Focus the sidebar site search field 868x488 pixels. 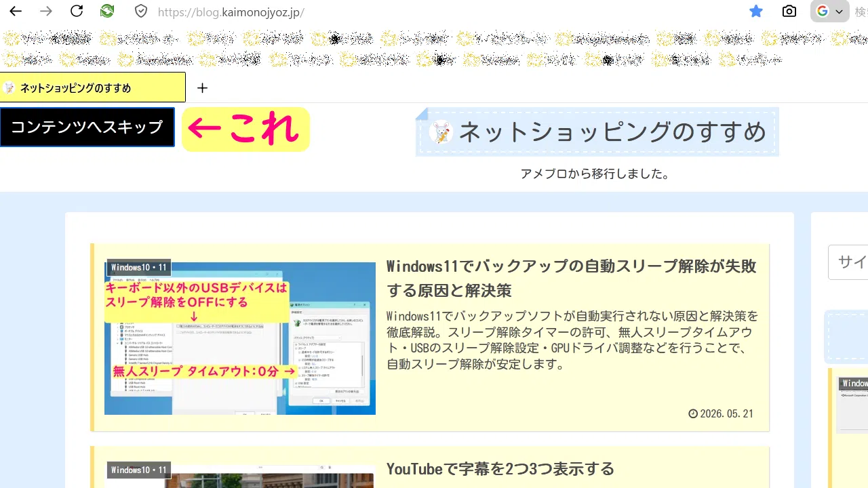pyautogui.click(x=848, y=262)
